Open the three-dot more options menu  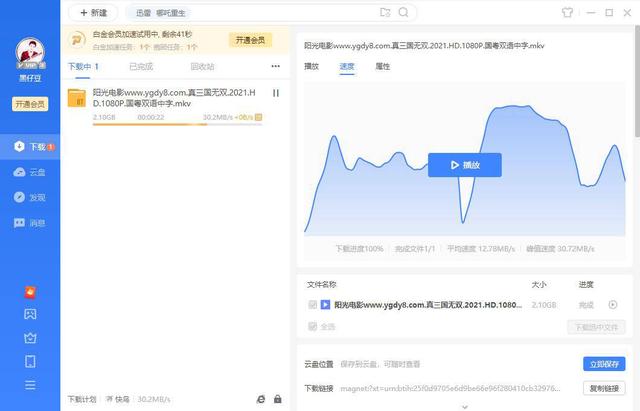(x=276, y=66)
